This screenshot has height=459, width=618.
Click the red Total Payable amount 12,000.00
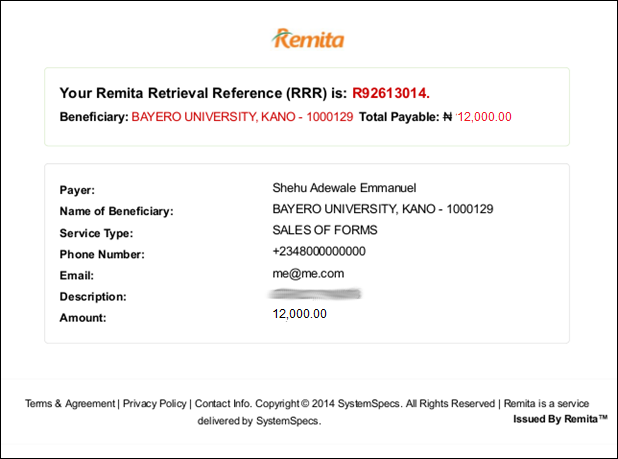484,117
